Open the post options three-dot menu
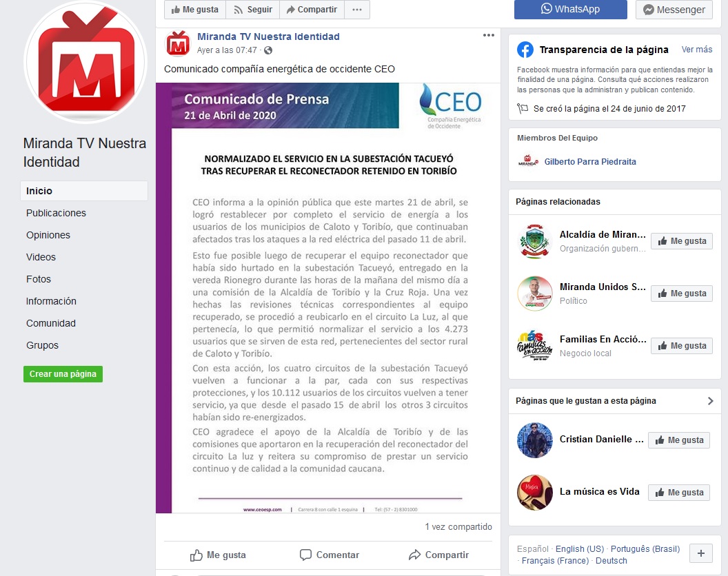728x576 pixels. 488,35
